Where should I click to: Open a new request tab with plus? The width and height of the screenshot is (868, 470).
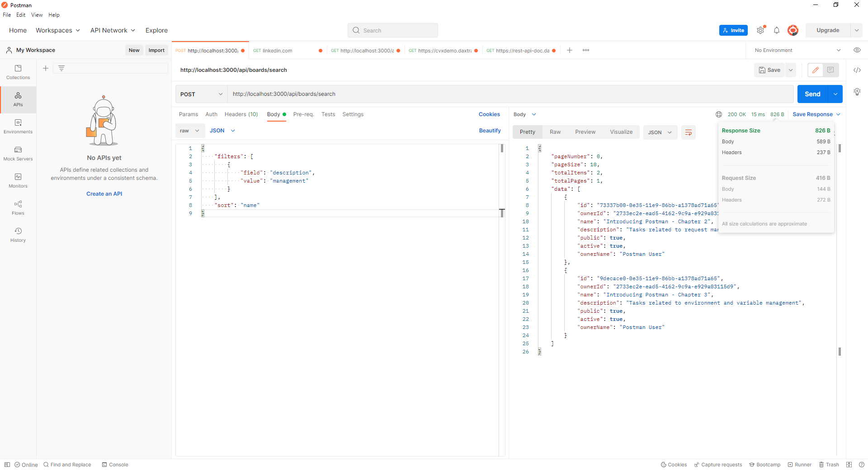tap(570, 50)
